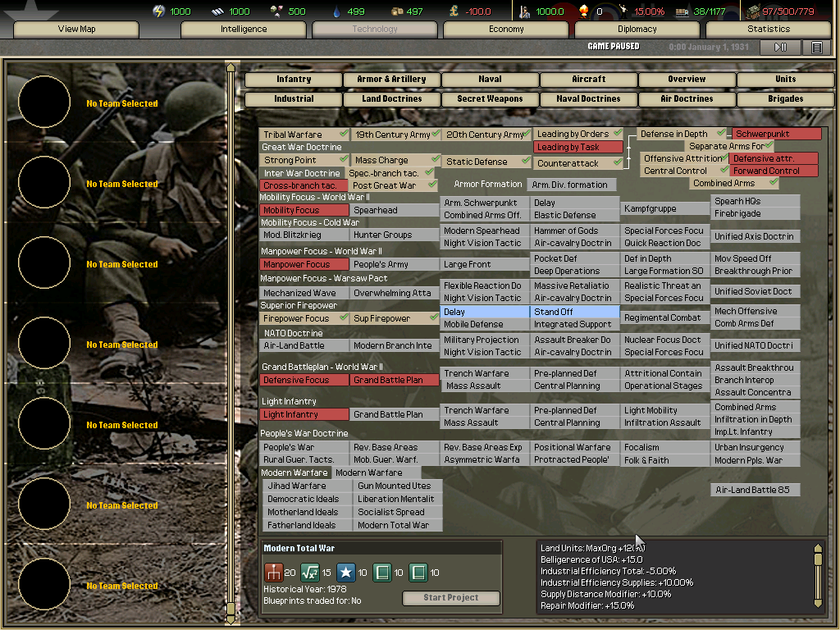The height and width of the screenshot is (630, 840).
Task: Unpause the game with the play control
Action: click(x=780, y=47)
